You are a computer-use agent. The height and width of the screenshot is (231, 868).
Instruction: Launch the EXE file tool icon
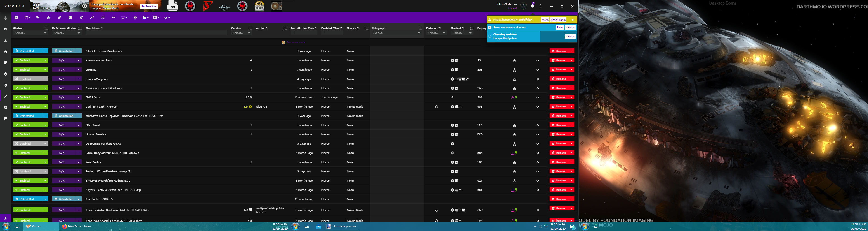click(173, 6)
